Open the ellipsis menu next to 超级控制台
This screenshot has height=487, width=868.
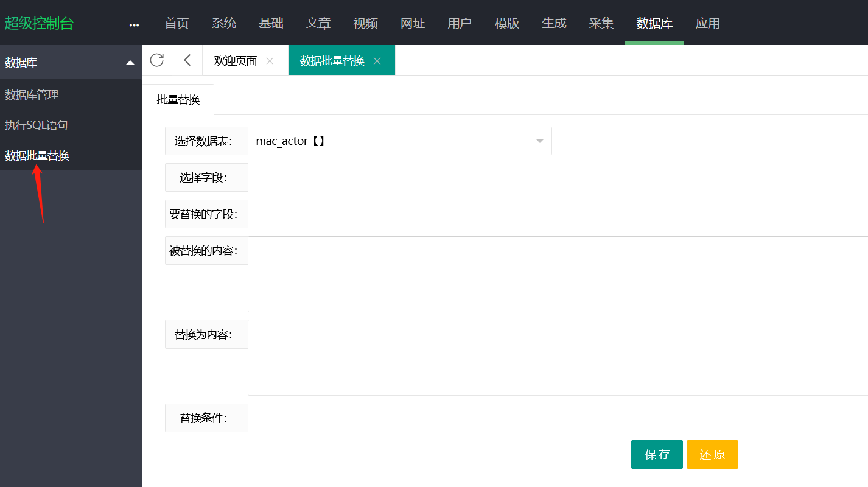coord(133,23)
